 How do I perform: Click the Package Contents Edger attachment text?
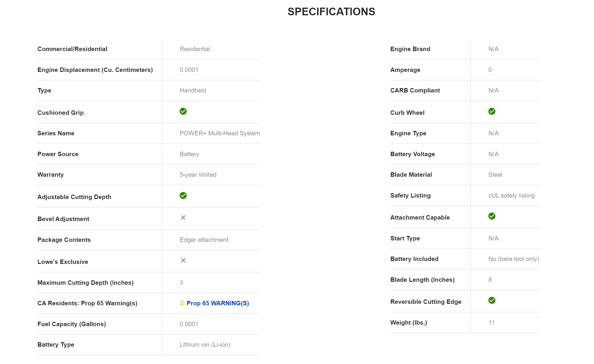click(204, 240)
